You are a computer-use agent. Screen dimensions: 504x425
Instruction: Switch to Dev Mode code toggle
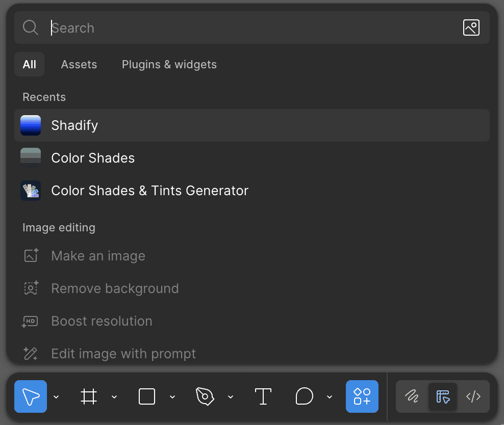[473, 396]
